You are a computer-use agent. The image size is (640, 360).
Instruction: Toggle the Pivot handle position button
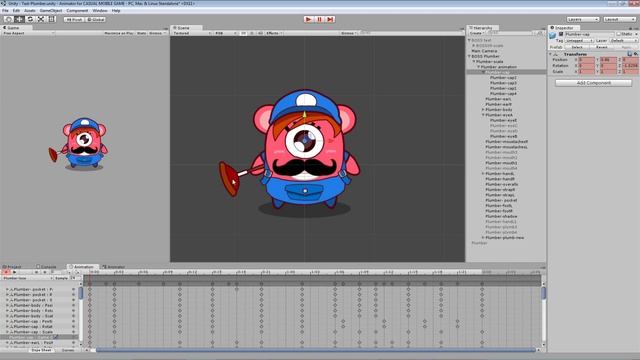(74, 19)
